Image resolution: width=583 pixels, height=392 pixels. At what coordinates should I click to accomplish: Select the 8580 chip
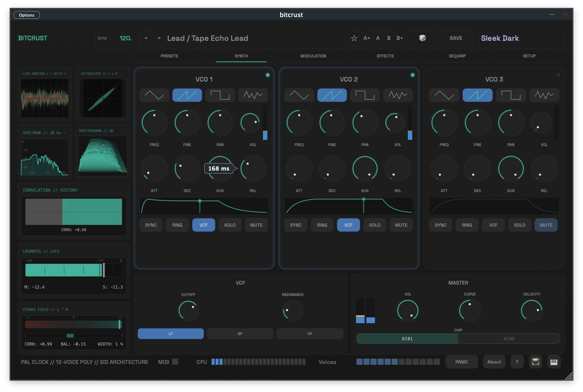pyautogui.click(x=509, y=339)
